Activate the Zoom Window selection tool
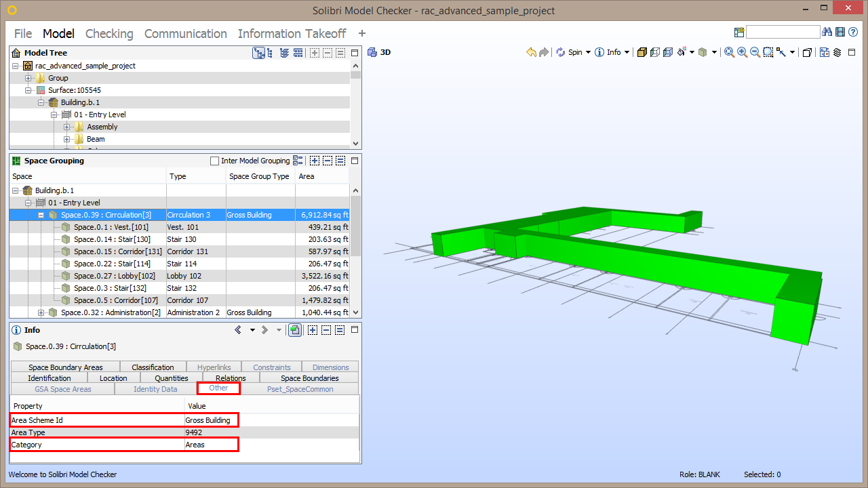 tap(767, 52)
